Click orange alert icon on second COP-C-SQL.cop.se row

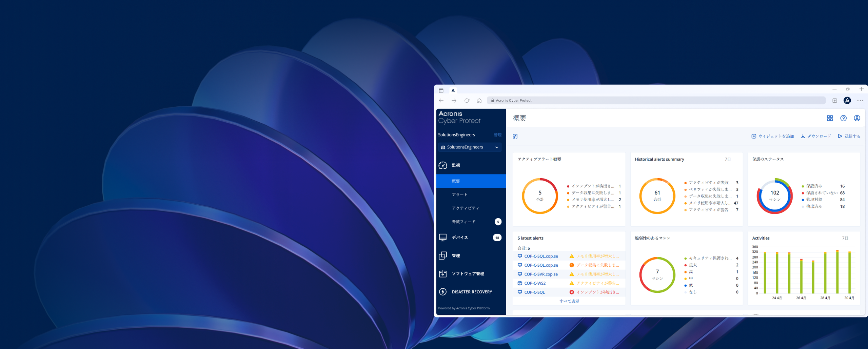pos(572,265)
